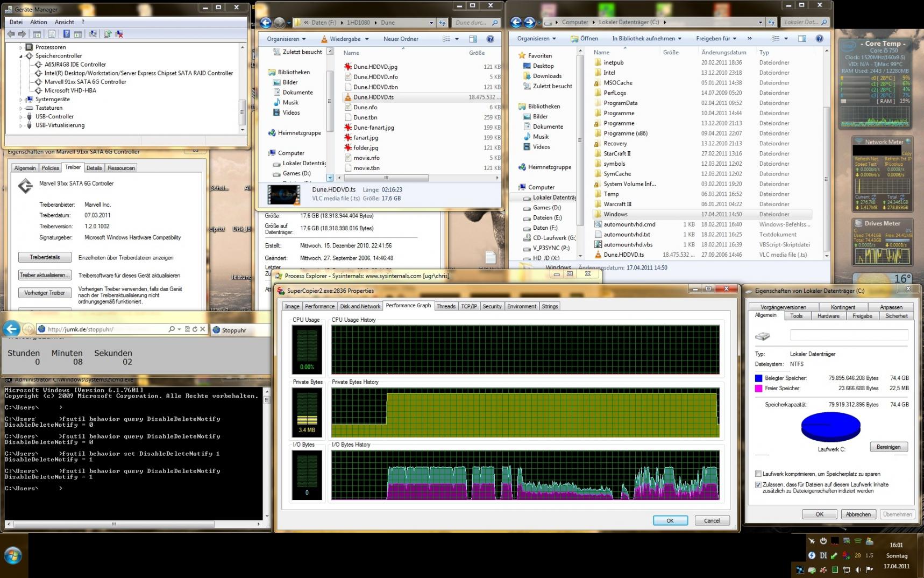
Task: Click 'Neuer Ordner' in Dune explorer
Action: click(x=401, y=39)
